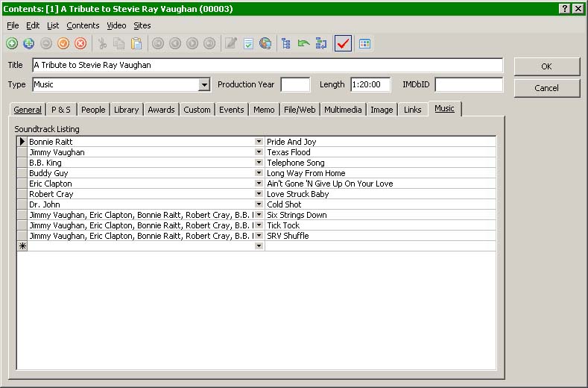Click the question mark help button
This screenshot has width=588, height=388.
[x=565, y=9]
